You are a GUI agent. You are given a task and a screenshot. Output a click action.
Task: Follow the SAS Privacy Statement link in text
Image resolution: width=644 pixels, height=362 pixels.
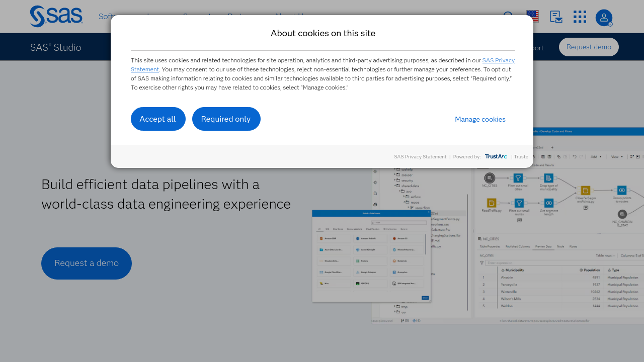click(x=498, y=60)
